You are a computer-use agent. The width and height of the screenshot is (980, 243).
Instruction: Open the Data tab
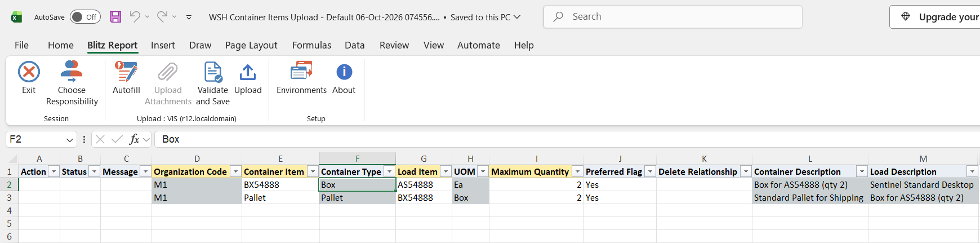pyautogui.click(x=355, y=45)
